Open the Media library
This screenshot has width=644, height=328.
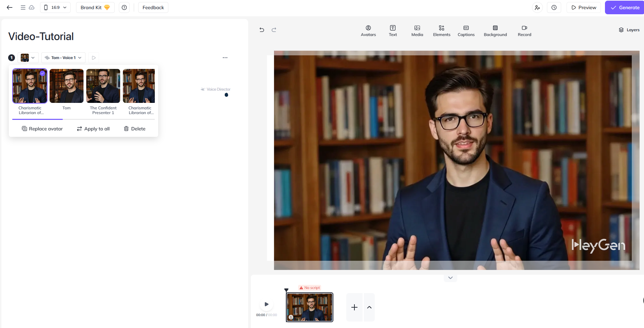pyautogui.click(x=417, y=31)
